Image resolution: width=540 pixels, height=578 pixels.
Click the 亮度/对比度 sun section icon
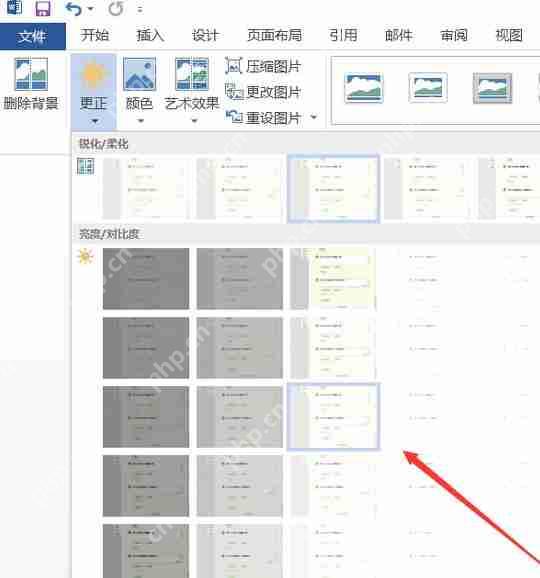click(x=86, y=257)
